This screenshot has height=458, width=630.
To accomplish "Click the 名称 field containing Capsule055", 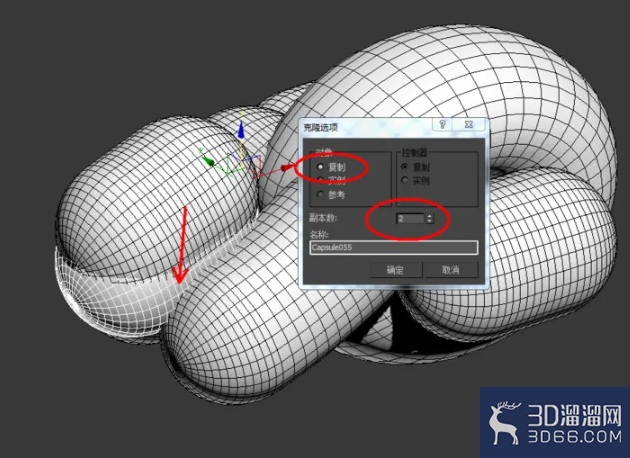I will point(394,247).
